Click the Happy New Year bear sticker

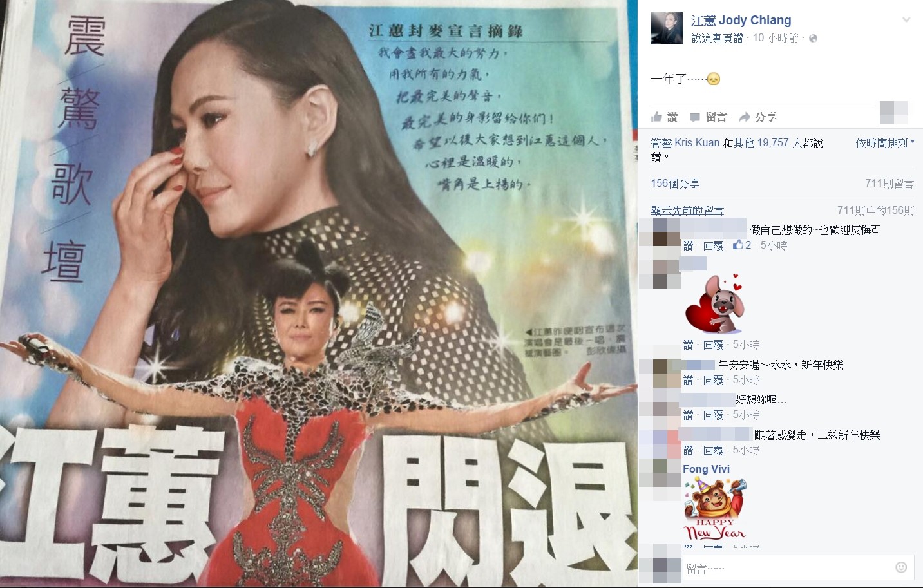pyautogui.click(x=714, y=508)
